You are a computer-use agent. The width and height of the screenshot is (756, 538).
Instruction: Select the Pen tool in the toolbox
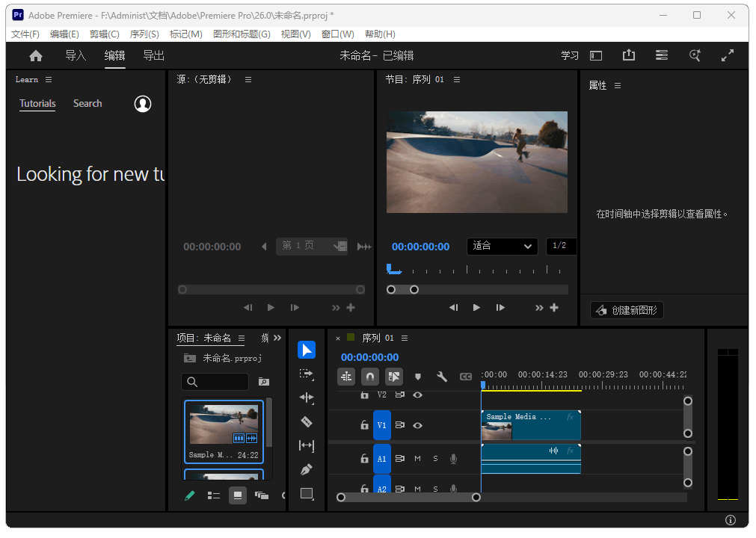307,469
